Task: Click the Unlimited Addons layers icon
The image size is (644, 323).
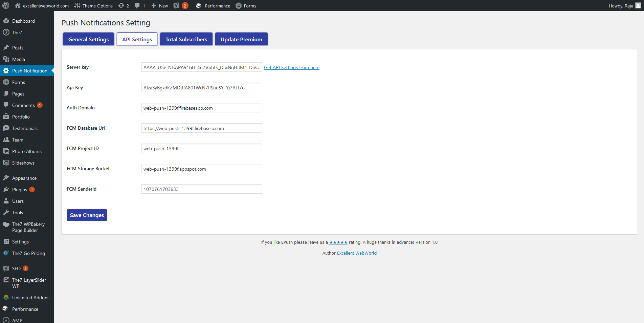Action: (6, 297)
